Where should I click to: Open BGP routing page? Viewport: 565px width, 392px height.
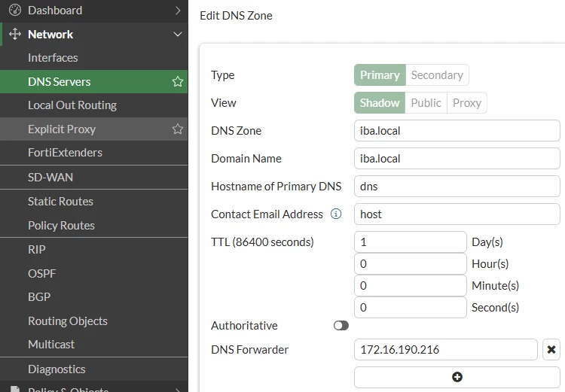(93, 297)
